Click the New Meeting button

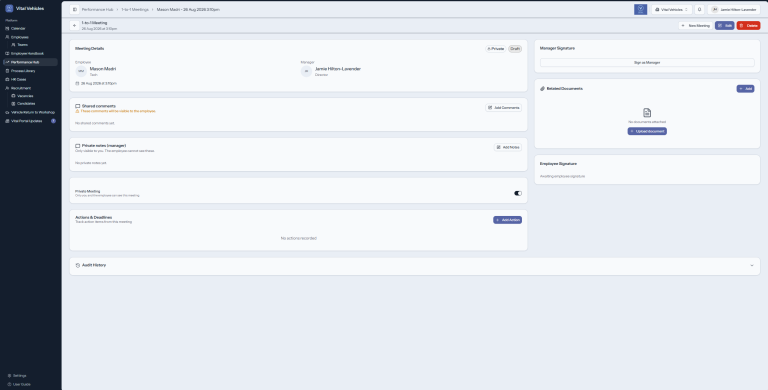point(696,25)
